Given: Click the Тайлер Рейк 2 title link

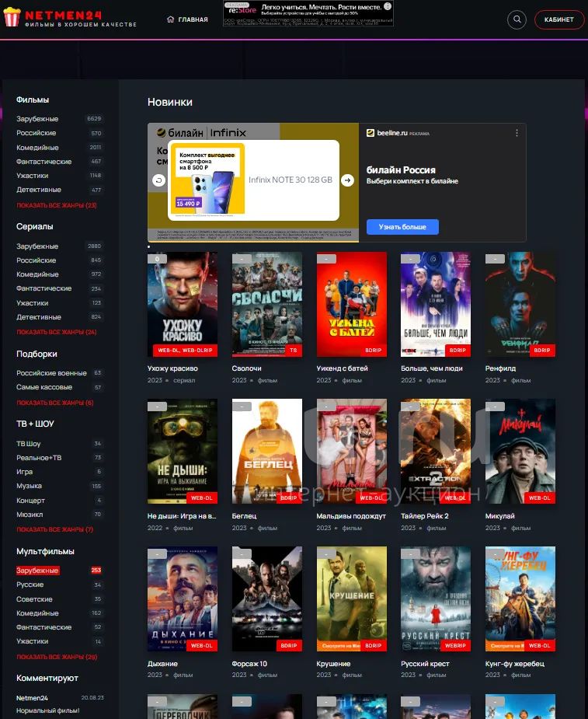Looking at the screenshot, I should [425, 516].
